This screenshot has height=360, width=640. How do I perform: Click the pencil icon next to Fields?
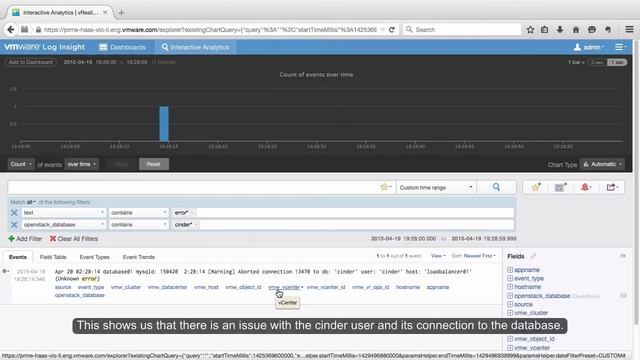[533, 256]
